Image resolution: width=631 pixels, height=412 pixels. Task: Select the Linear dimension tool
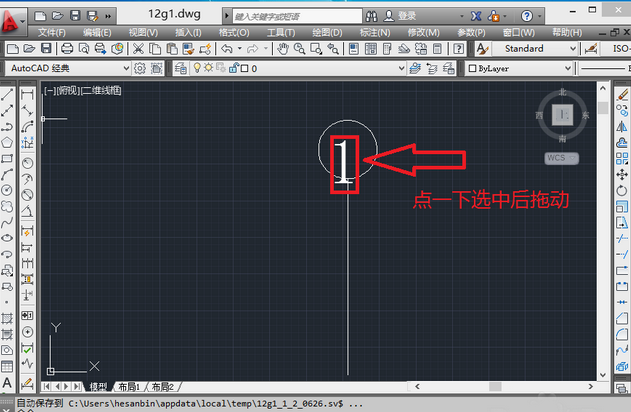pos(27,95)
